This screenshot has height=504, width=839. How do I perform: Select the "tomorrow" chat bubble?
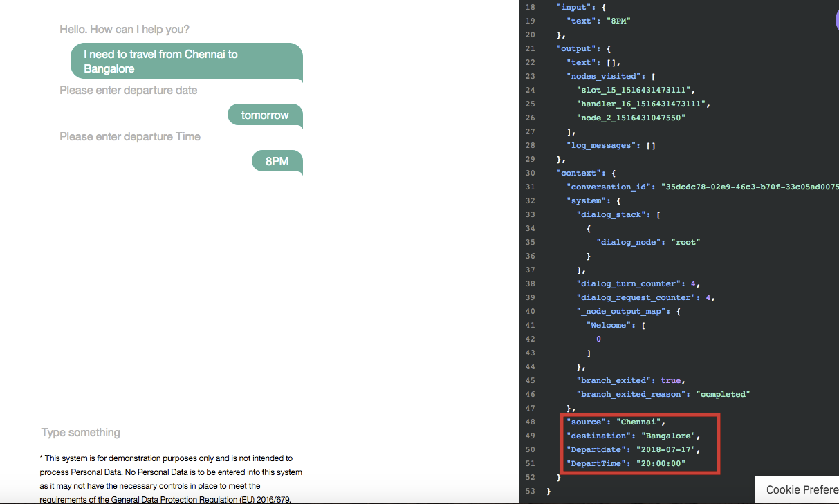click(x=265, y=115)
